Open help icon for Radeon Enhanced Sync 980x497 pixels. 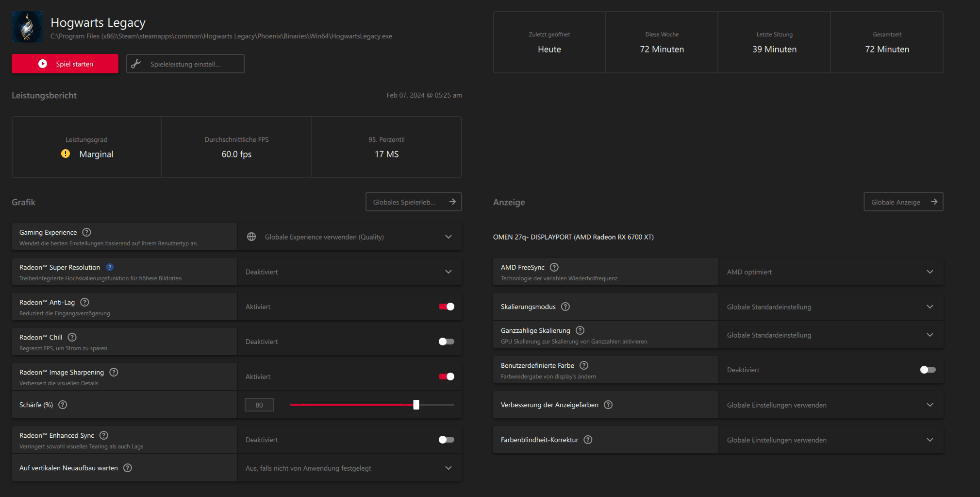tap(104, 435)
